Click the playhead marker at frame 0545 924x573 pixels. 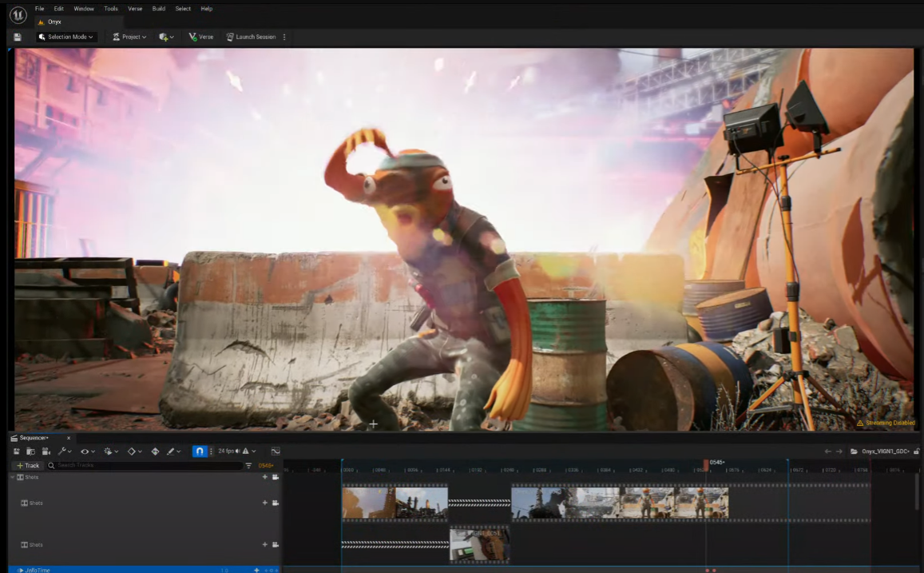[706, 465]
